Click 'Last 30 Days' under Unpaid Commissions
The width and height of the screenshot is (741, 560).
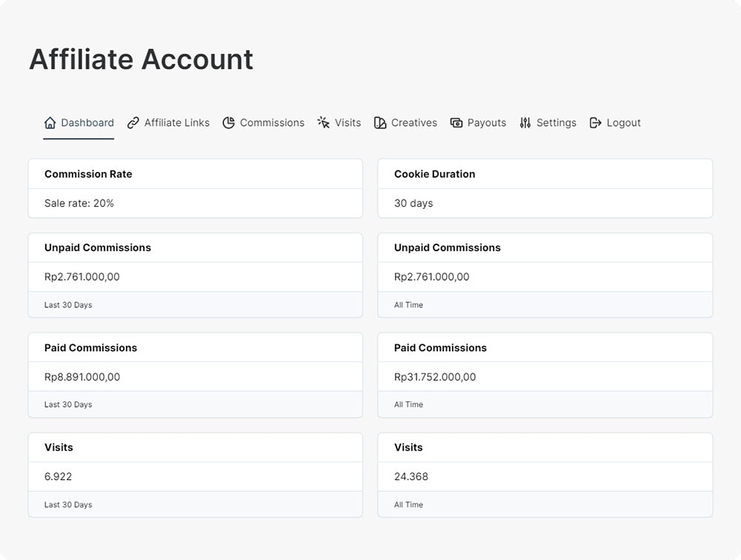coord(68,305)
